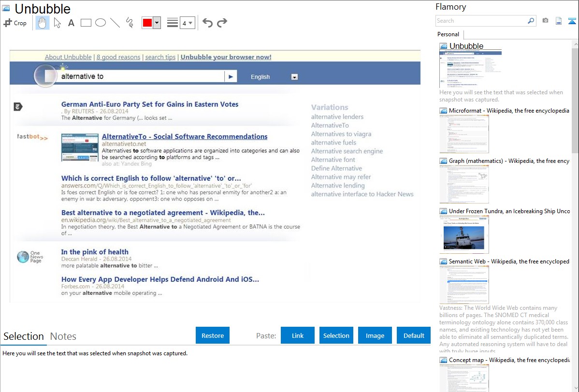Viewport: 579px width, 392px height.
Task: Choose the arrow pointer selection tool
Action: click(57, 23)
